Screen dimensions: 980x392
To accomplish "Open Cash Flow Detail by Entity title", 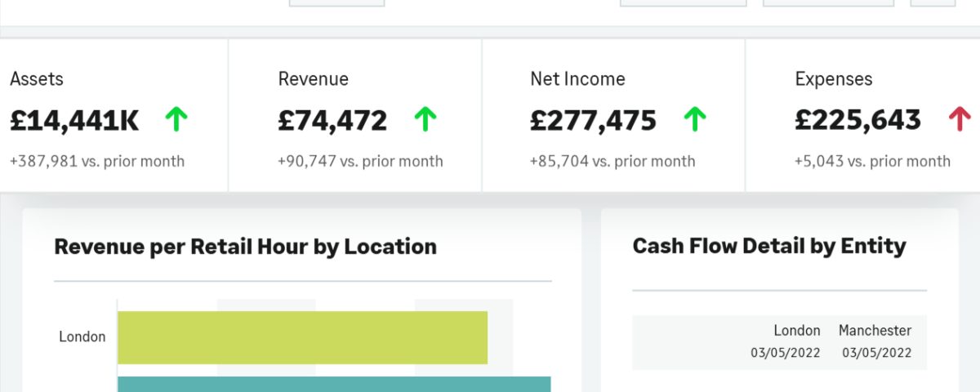I will (x=769, y=247).
